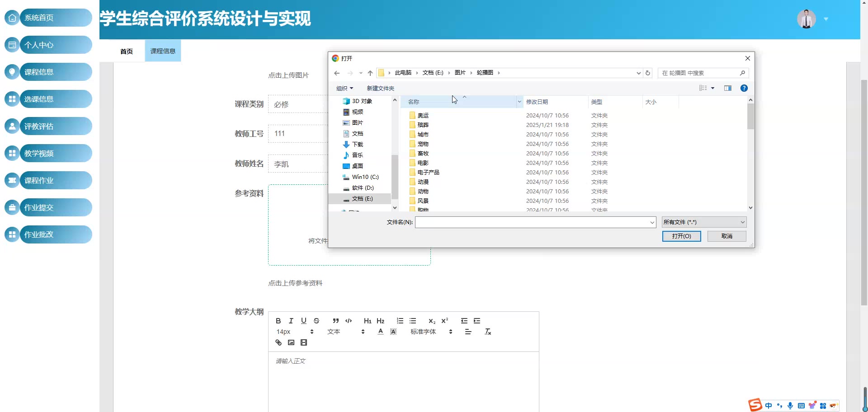The height and width of the screenshot is (412, 868).
Task: Decrease text indent in editor
Action: click(464, 321)
